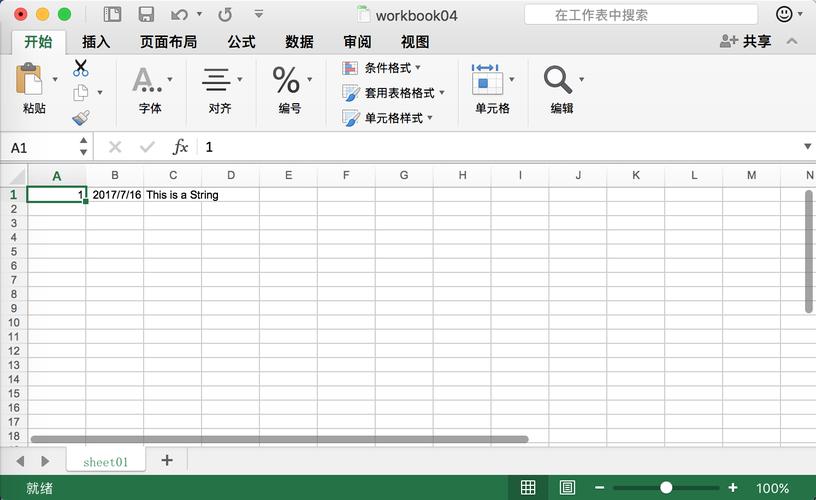The height and width of the screenshot is (500, 816).
Task: Click the zoom out minus button
Action: [x=600, y=488]
